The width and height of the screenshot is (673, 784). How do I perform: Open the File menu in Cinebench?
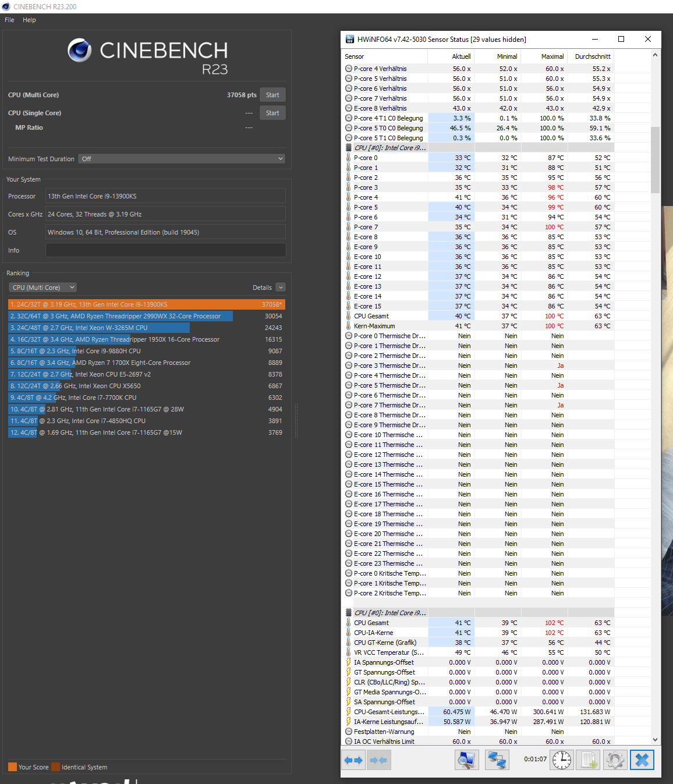point(9,20)
